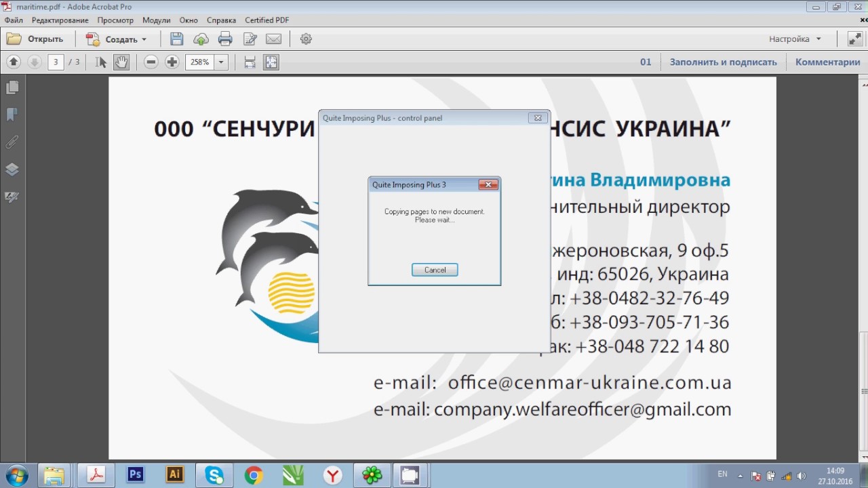
Task: Expand the Создать dropdown arrow
Action: 144,39
